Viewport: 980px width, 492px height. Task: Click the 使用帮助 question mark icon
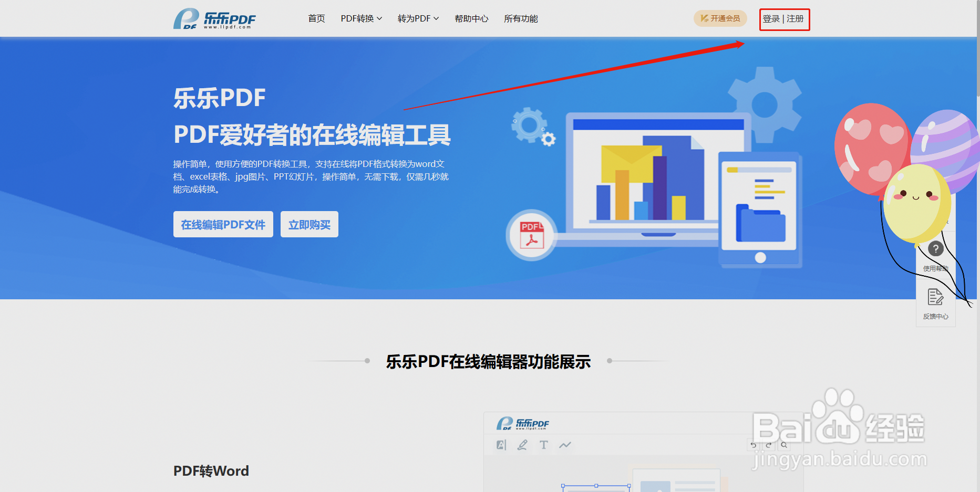935,249
